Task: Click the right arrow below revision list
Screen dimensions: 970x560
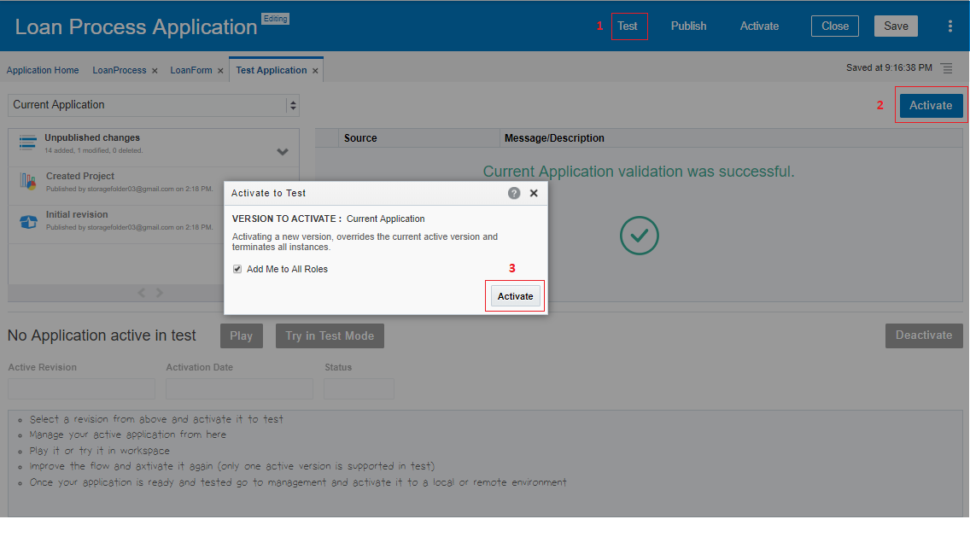Action: click(160, 293)
